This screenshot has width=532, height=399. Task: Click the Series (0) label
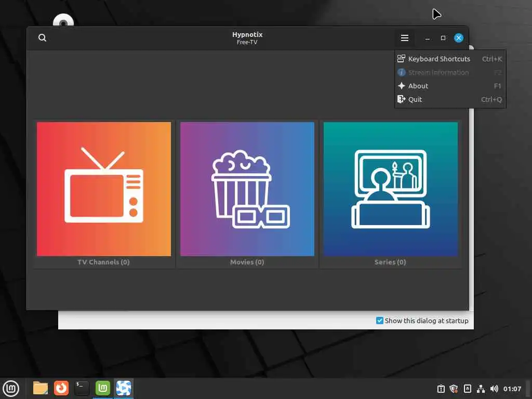pyautogui.click(x=390, y=262)
